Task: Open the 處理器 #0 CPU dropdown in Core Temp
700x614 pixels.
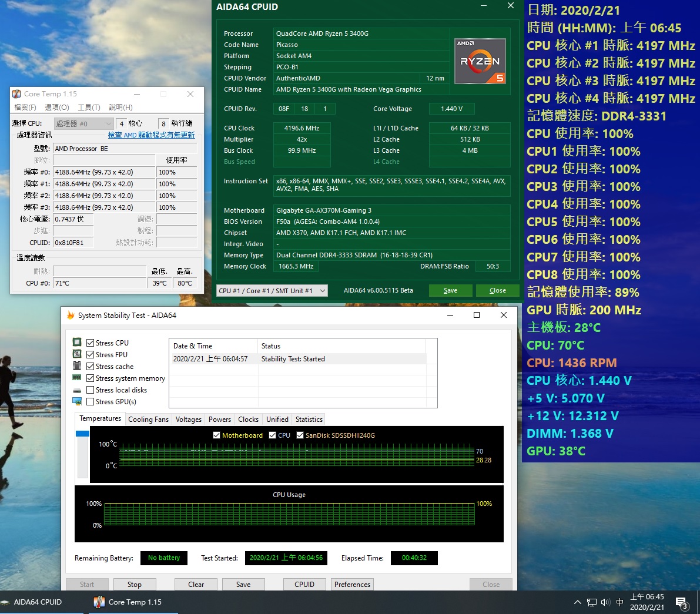Action: pos(83,123)
